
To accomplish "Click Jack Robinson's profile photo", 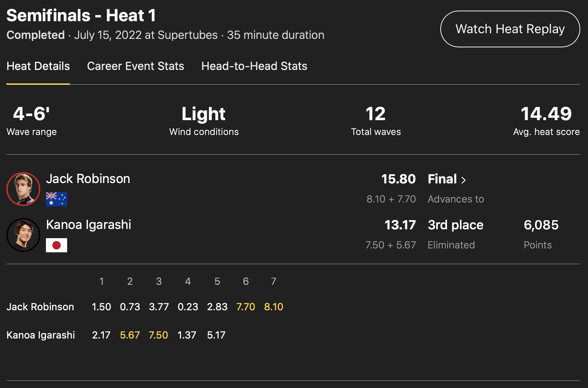I will pyautogui.click(x=23, y=189).
